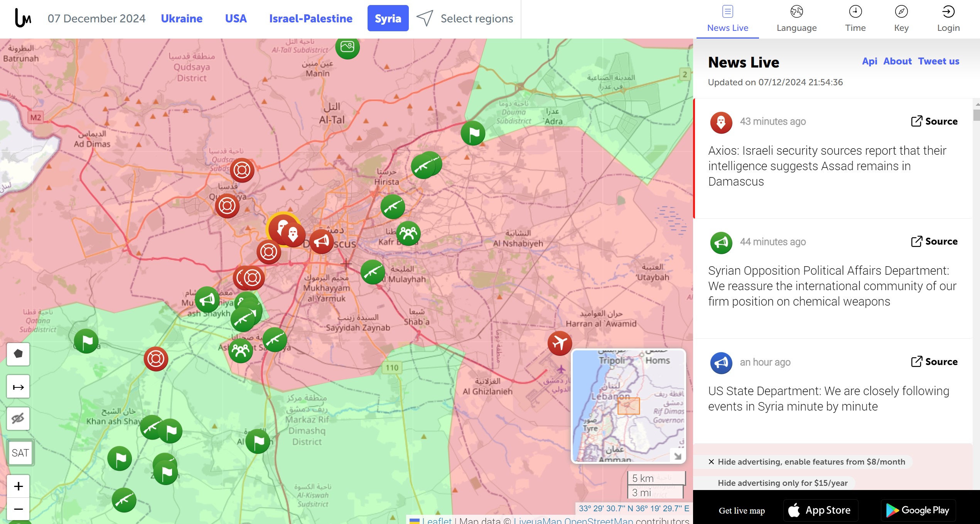
Task: Open the map Key legend
Action: (x=901, y=19)
